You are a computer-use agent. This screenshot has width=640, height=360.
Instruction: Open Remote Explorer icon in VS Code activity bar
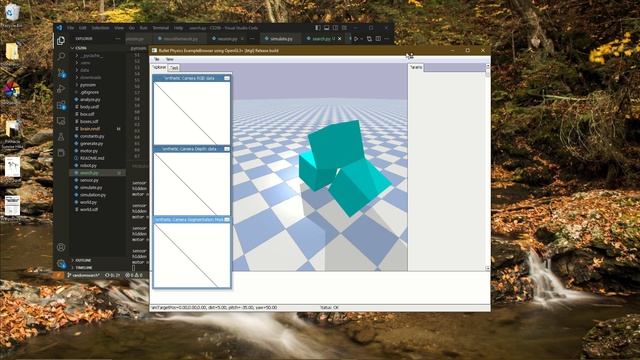point(61,121)
